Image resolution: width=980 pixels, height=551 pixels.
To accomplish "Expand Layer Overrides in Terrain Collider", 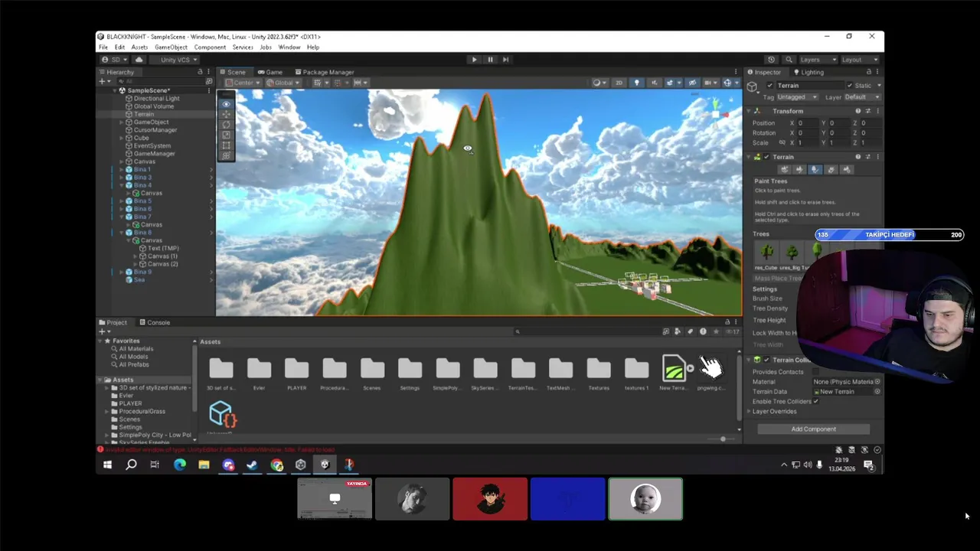I will tap(749, 411).
